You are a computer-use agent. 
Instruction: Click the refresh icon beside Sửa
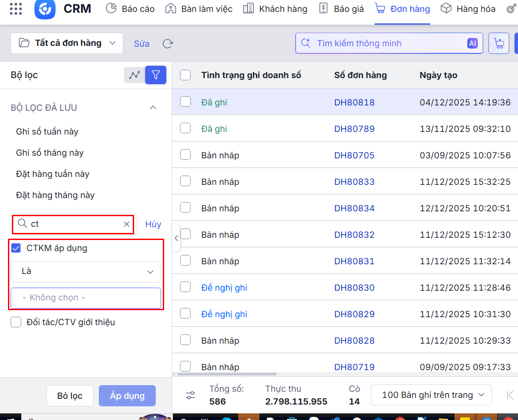(168, 44)
